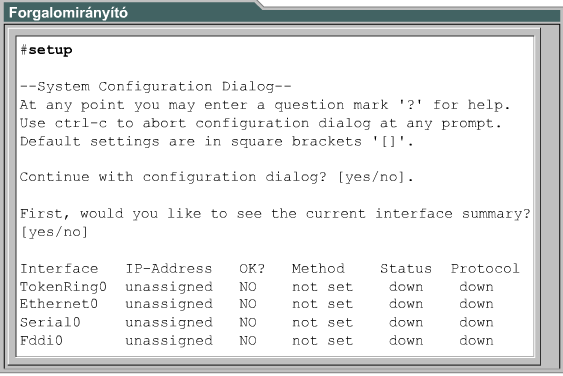This screenshot has height=376, width=563.
Task: Click the Continue with configuration dialog prompt
Action: [x=217, y=177]
